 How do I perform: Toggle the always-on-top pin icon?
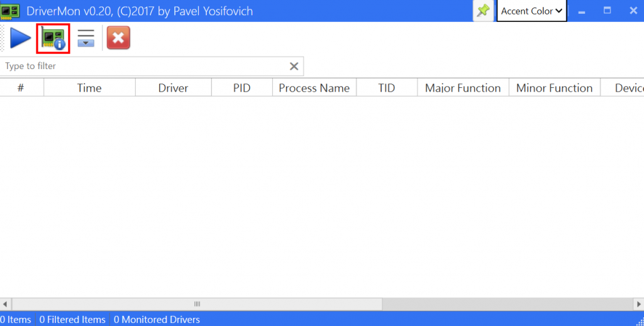[483, 11]
